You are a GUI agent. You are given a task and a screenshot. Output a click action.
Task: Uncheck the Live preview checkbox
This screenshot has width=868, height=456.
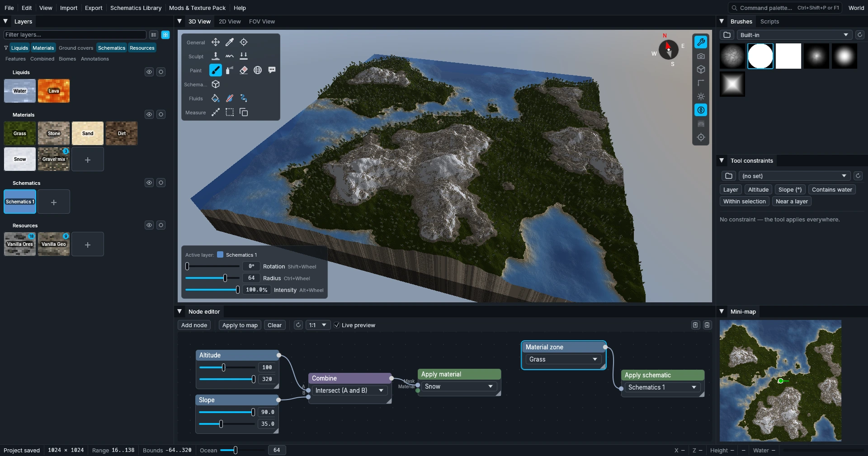point(337,325)
